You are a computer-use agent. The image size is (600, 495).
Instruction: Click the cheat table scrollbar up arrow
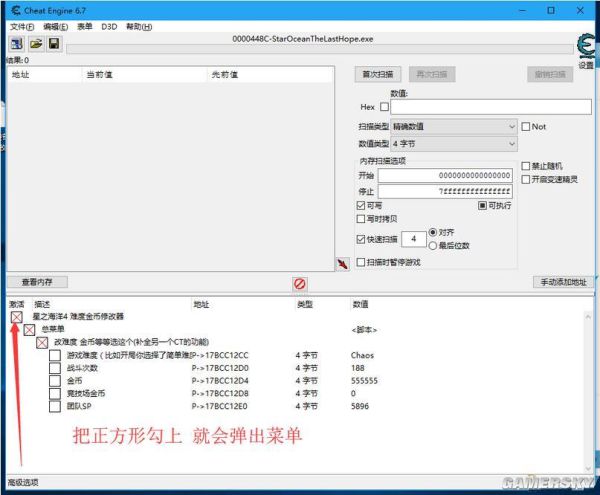pyautogui.click(x=588, y=317)
